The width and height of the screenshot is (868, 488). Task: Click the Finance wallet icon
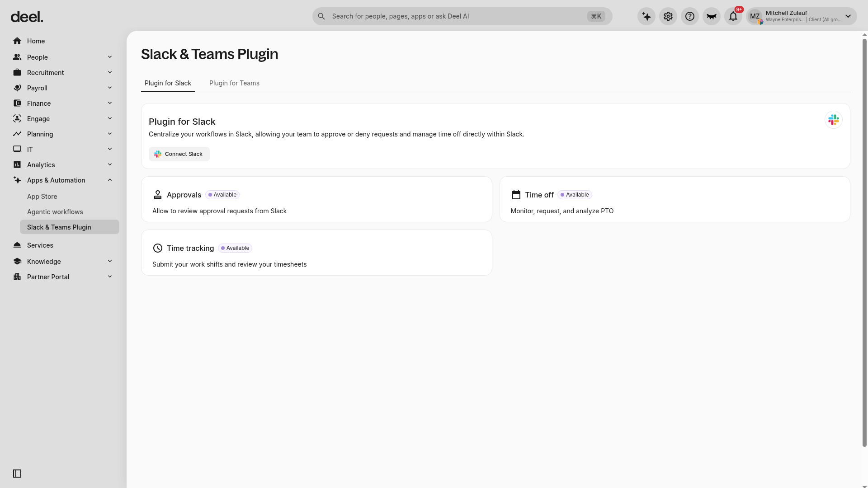(17, 103)
